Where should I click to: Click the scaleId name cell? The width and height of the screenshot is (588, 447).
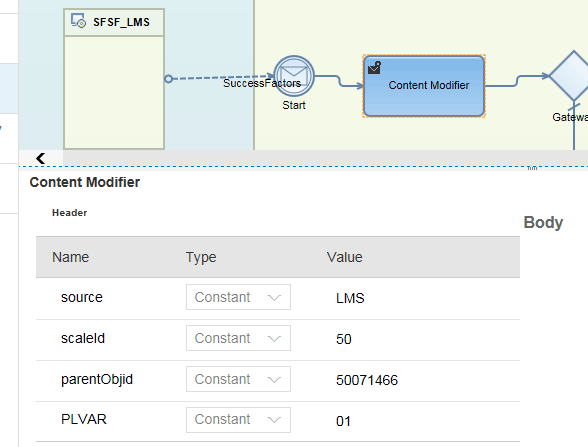[83, 338]
